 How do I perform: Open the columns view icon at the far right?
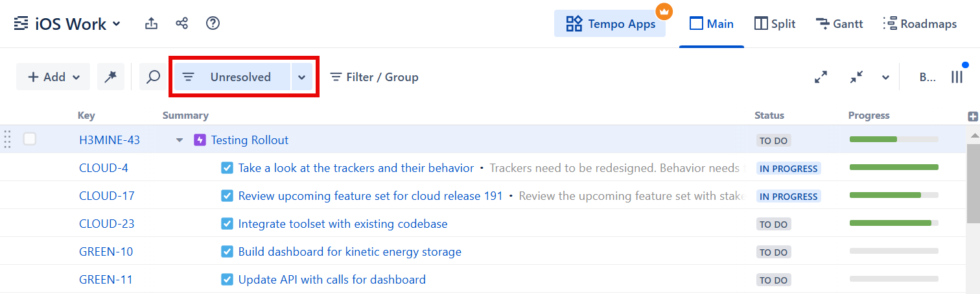[x=957, y=77]
